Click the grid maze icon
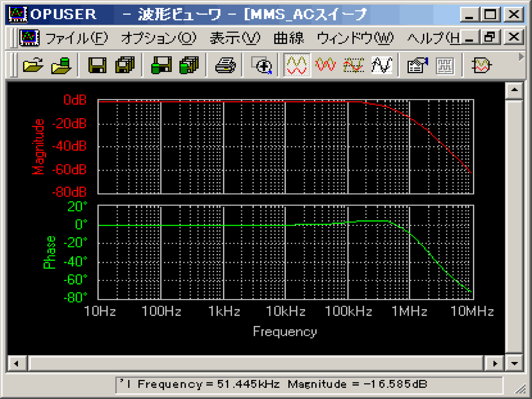This screenshot has height=399, width=532. pos(445,65)
